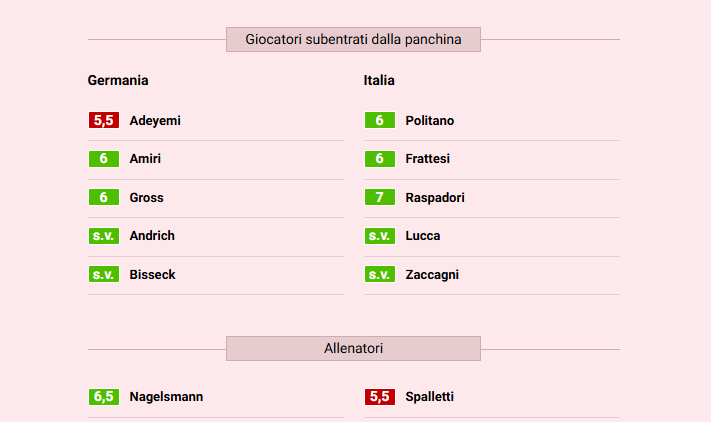Screen dimensions: 711x422
Task: Click Politano's green 6 rating badge
Action: pyautogui.click(x=379, y=121)
